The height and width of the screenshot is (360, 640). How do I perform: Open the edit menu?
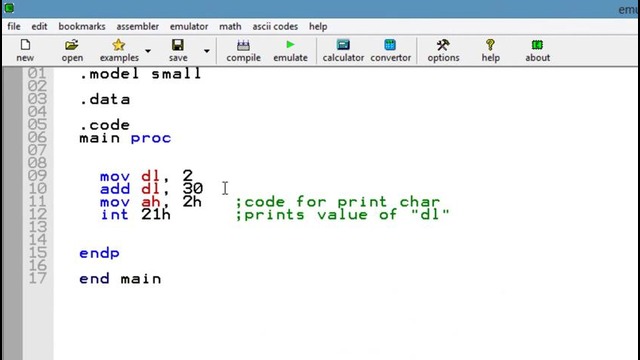(x=39, y=27)
